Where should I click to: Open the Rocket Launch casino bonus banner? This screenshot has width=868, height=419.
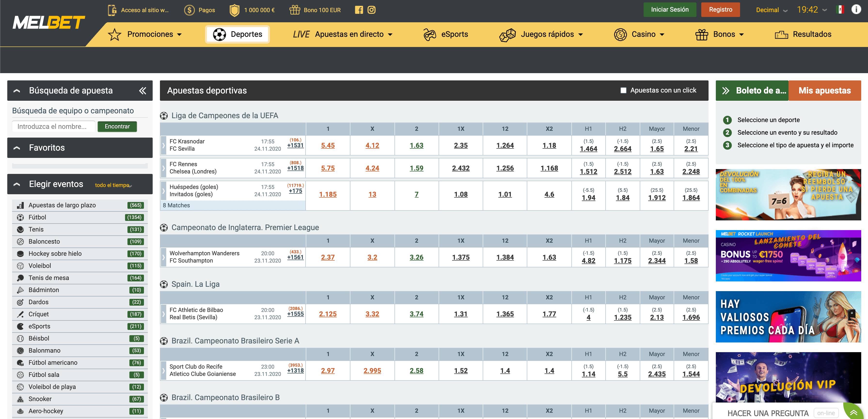point(788,256)
